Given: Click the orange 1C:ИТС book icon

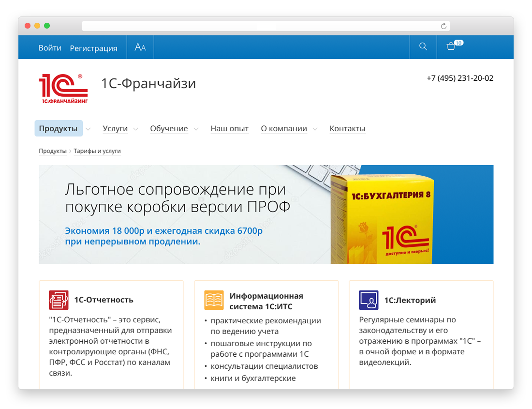Looking at the screenshot, I should [x=214, y=300].
